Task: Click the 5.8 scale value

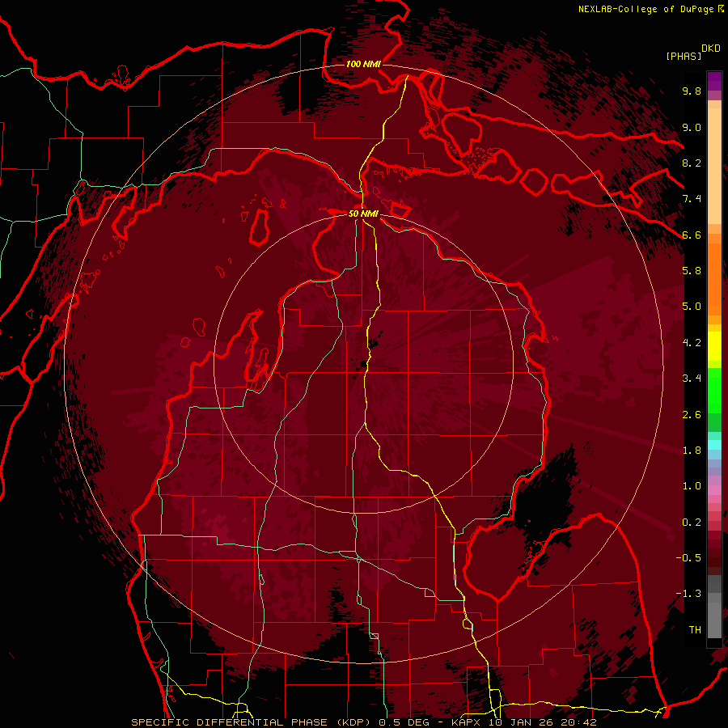Action: (692, 271)
